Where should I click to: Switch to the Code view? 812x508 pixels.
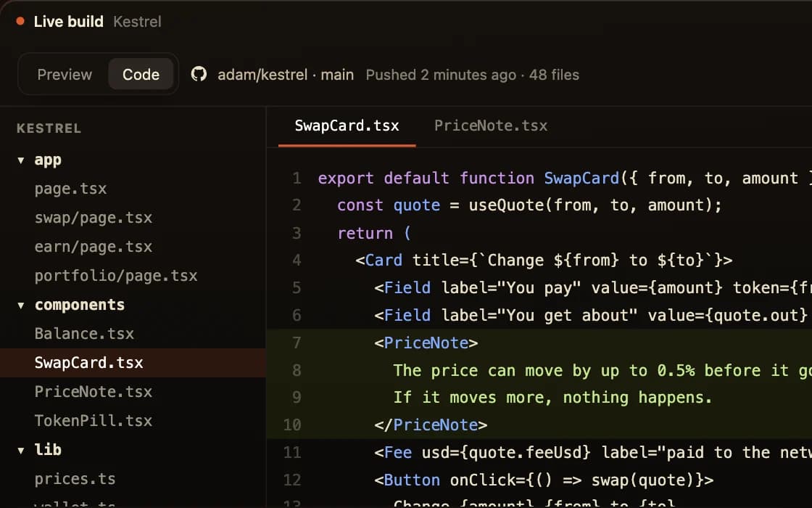[141, 75]
